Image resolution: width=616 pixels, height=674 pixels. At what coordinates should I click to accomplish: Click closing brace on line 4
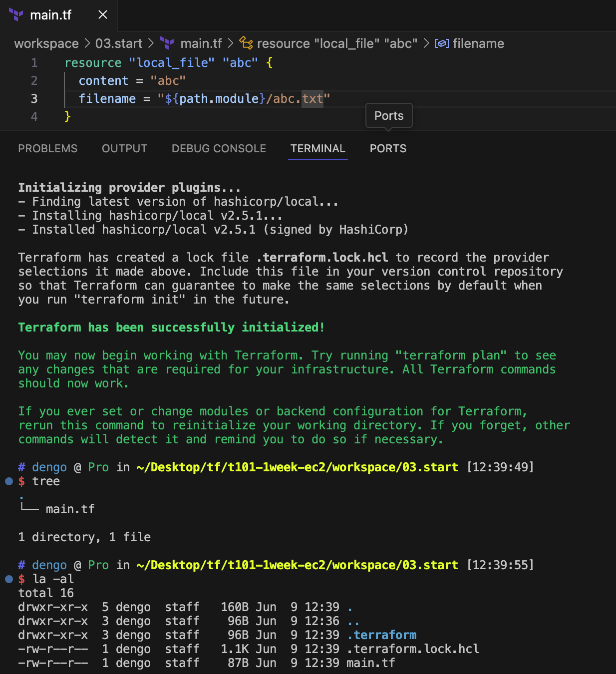pos(68,117)
